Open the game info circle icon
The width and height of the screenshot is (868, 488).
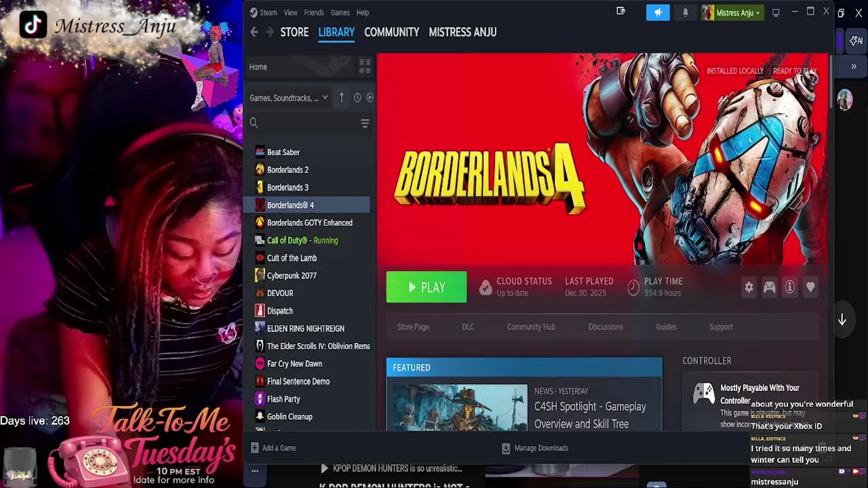(x=789, y=287)
